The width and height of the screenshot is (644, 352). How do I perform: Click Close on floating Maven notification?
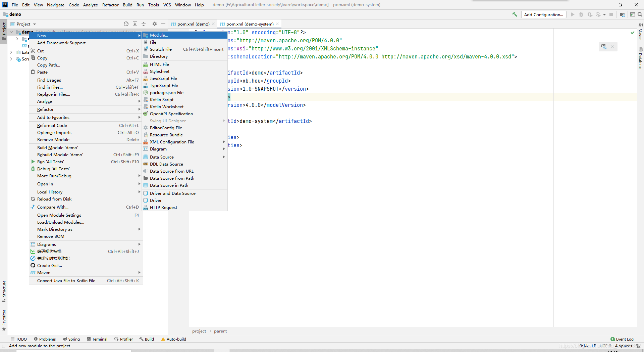pyautogui.click(x=612, y=47)
